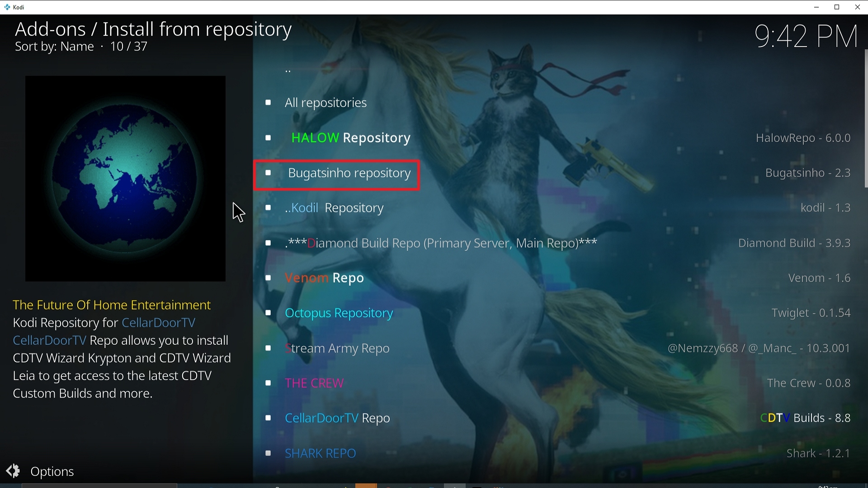The width and height of the screenshot is (868, 488).
Task: Minimize the Kodi window
Action: 816,7
